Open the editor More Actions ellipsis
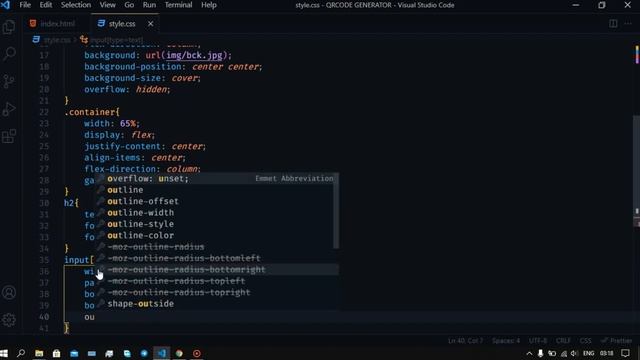 pos(628,24)
